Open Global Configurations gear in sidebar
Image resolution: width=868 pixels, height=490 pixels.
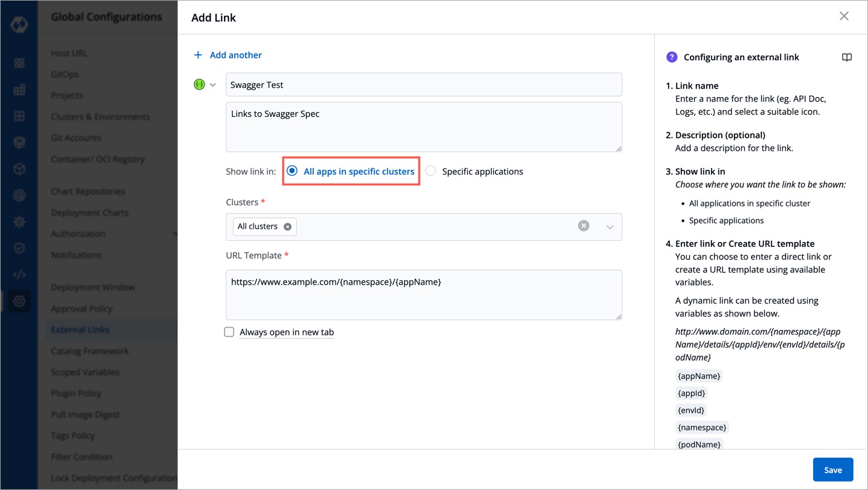coord(19,302)
